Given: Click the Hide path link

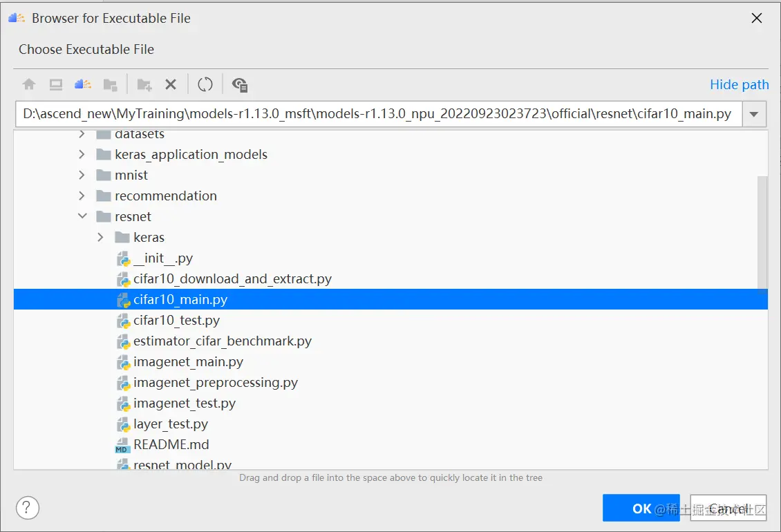Looking at the screenshot, I should pos(739,85).
